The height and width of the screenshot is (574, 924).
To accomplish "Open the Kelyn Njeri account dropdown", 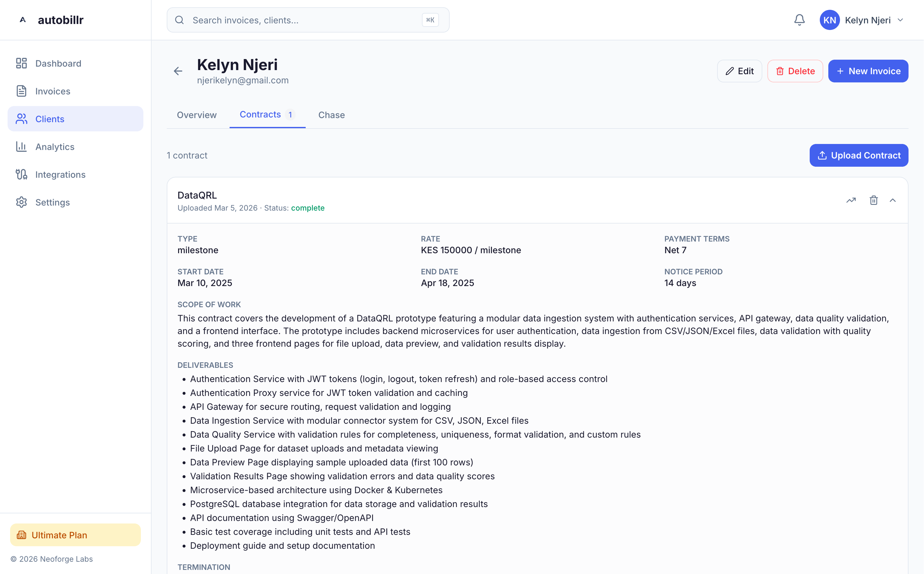I will tap(862, 20).
